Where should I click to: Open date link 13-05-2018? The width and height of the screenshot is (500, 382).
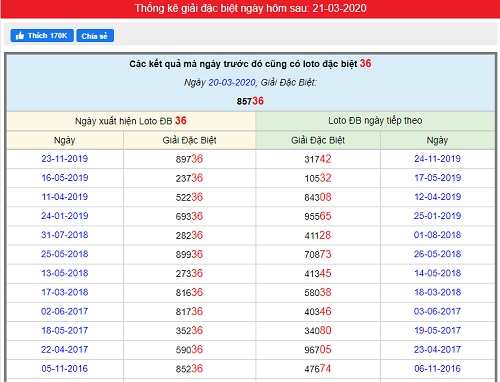tap(65, 273)
